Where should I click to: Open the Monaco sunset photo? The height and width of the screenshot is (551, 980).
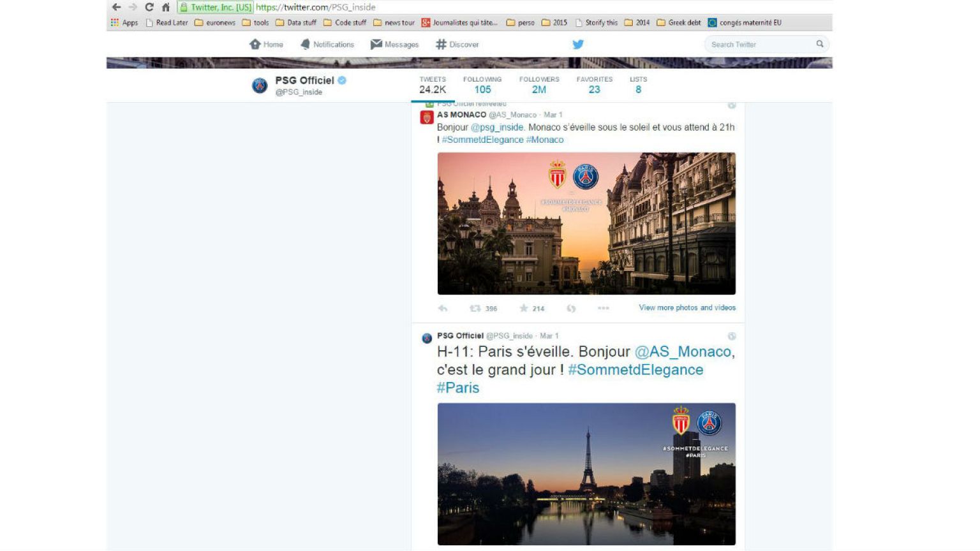coord(586,223)
